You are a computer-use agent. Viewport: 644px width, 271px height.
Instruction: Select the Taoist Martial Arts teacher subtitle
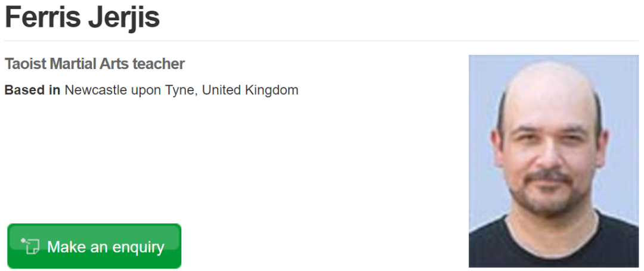(94, 64)
